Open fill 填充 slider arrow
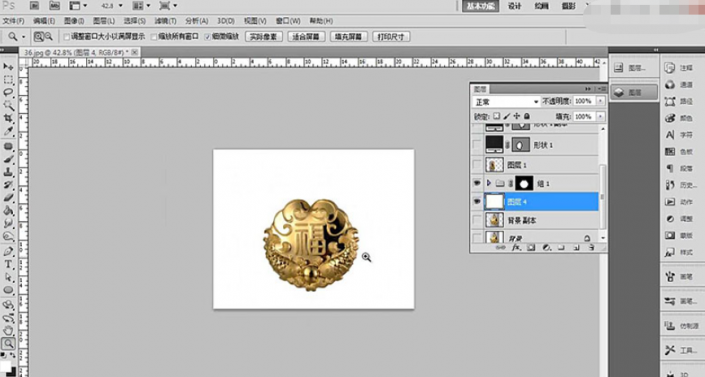The image size is (705, 377). click(600, 117)
